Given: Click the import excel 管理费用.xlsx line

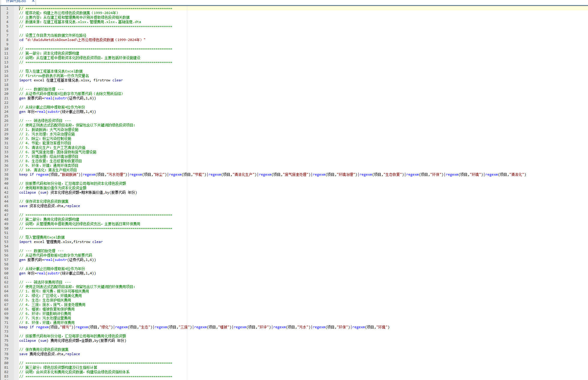Looking at the screenshot, I should click(x=61, y=242).
